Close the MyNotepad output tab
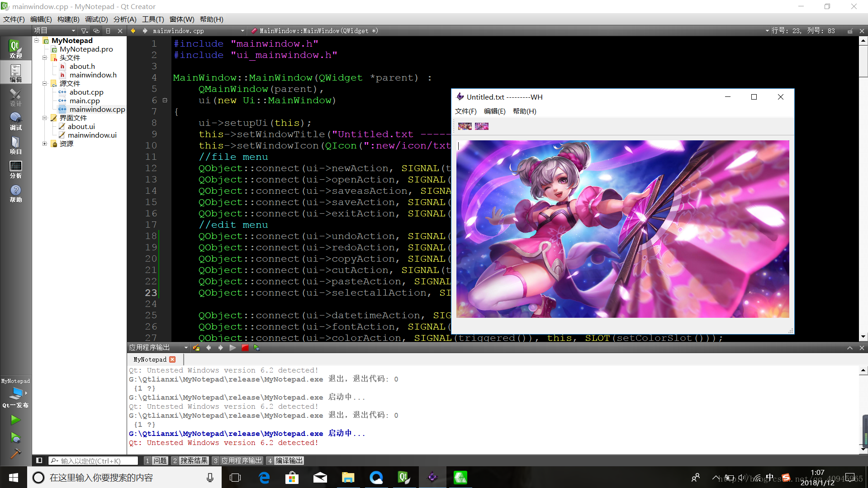868x488 pixels. pos(172,359)
